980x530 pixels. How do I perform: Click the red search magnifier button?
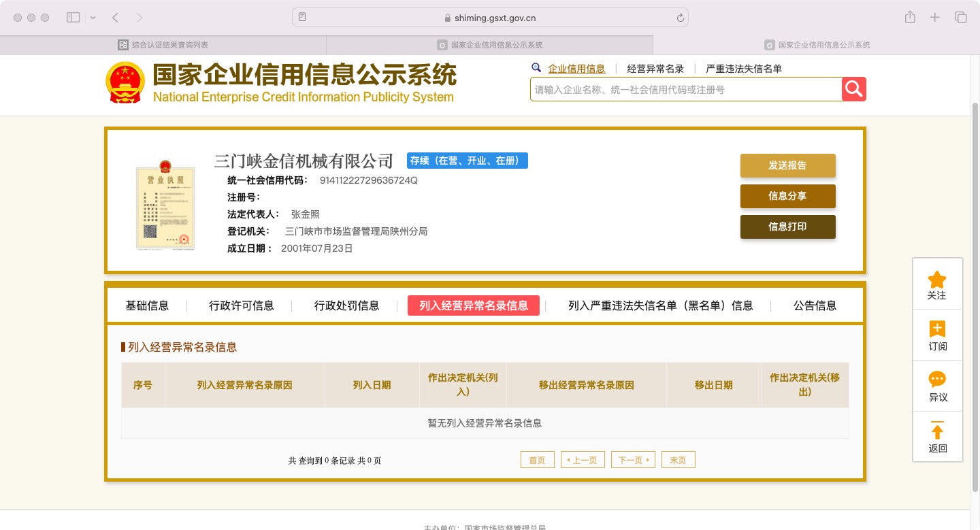pyautogui.click(x=854, y=89)
